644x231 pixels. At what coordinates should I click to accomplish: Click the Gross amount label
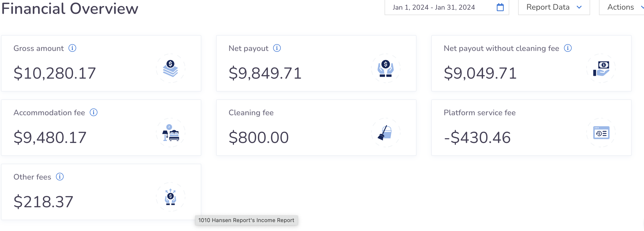click(x=39, y=48)
